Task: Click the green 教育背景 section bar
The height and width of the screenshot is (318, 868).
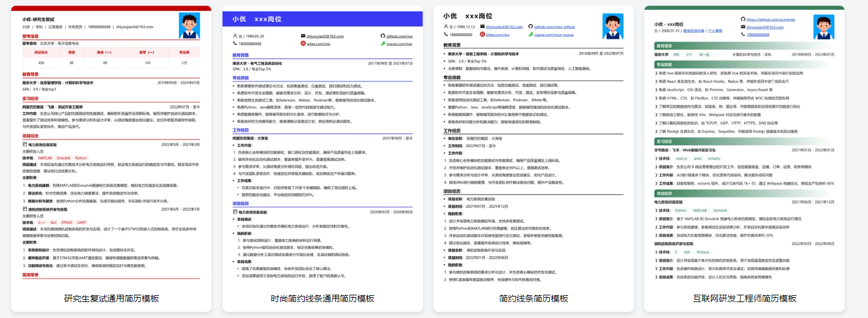Action: pos(744,46)
